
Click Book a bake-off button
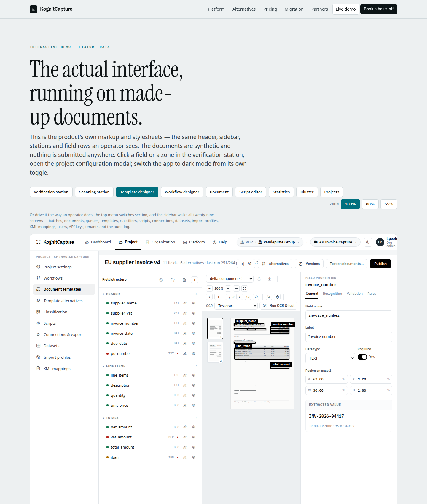tap(379, 9)
